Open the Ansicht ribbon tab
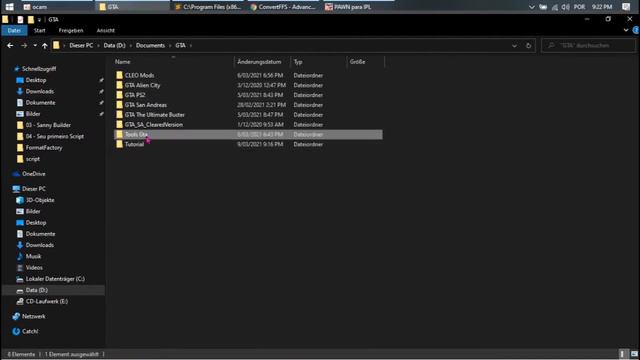Screen dimensions: 640x360 click(x=105, y=30)
